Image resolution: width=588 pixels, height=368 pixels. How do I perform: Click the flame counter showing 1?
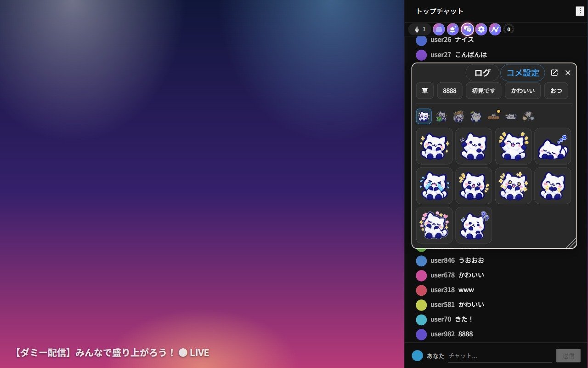(x=420, y=29)
